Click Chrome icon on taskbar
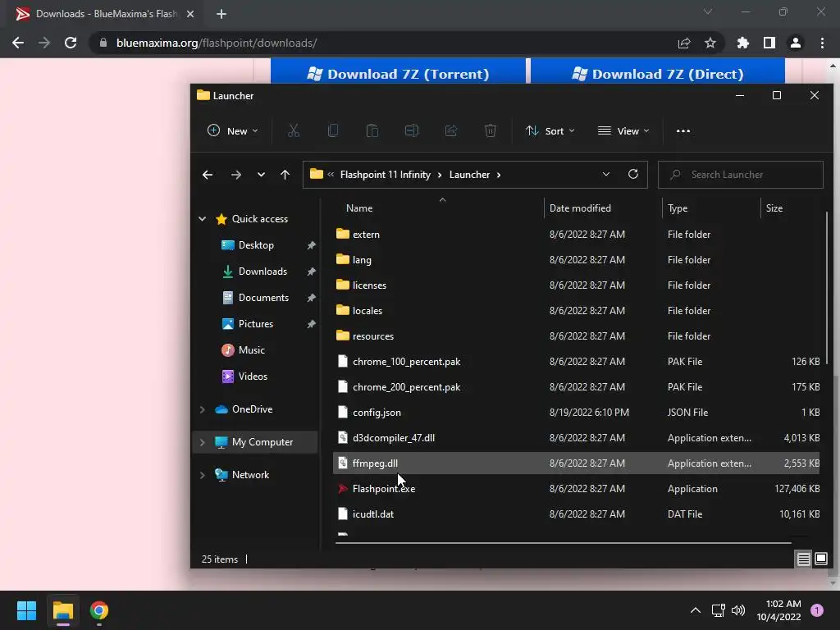 point(99,610)
